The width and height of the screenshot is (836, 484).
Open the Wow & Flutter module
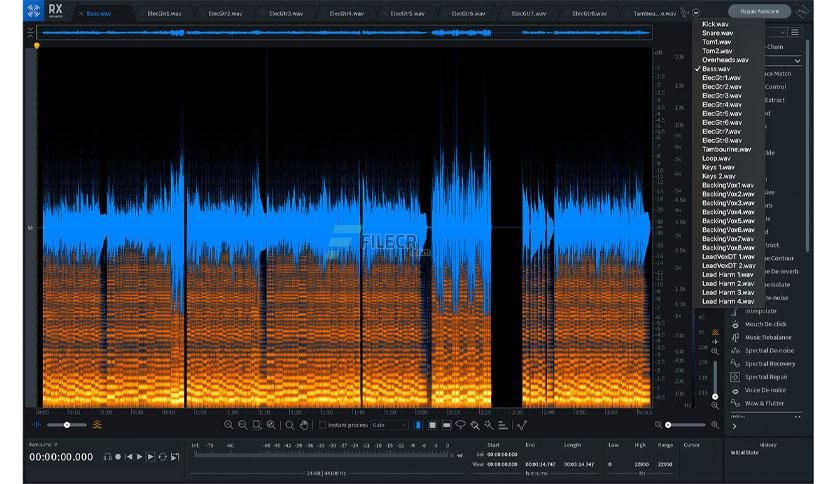tap(765, 403)
